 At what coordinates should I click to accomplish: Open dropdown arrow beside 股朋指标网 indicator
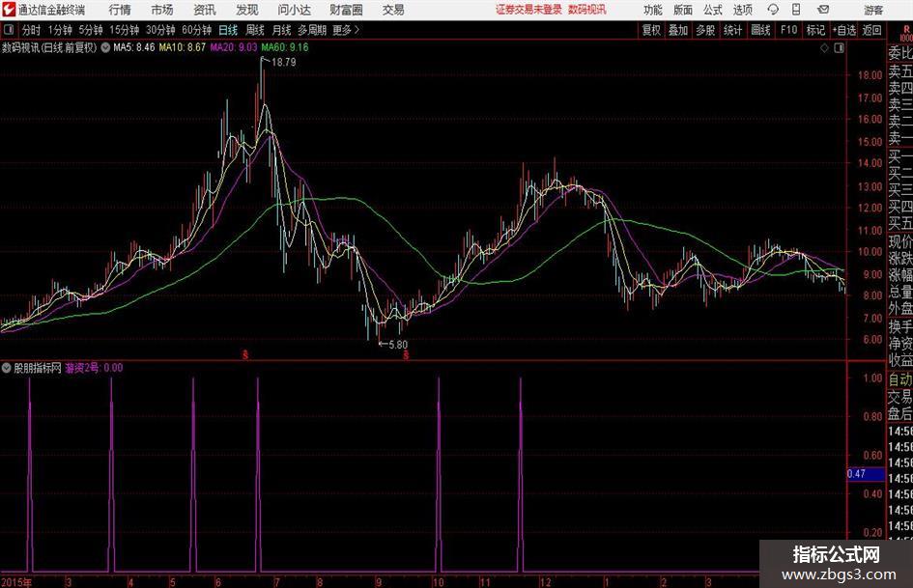(7, 368)
